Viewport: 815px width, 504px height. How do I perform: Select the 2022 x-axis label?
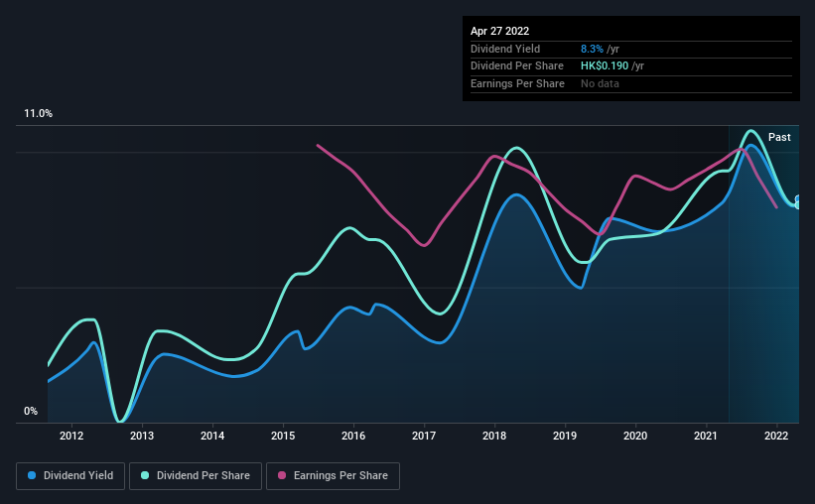tap(776, 436)
